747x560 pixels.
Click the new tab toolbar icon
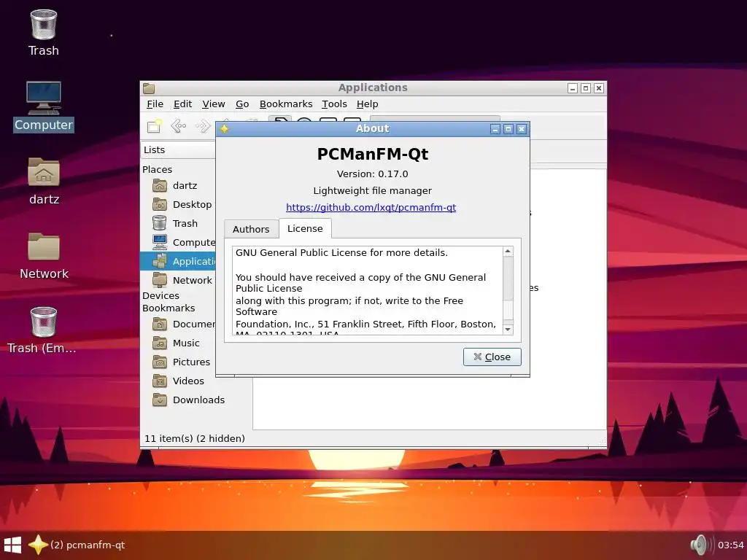(155, 126)
